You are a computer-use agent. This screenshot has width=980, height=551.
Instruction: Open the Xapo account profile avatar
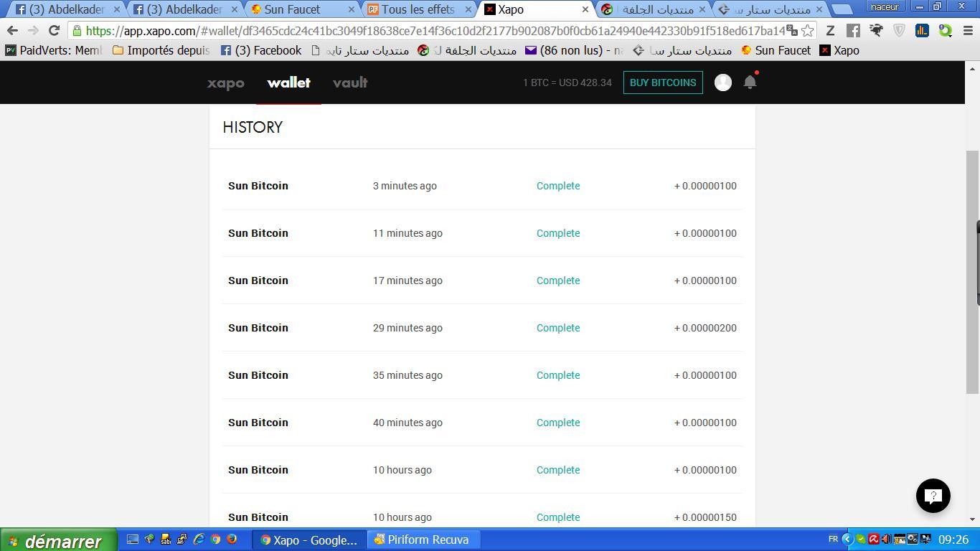pos(723,83)
